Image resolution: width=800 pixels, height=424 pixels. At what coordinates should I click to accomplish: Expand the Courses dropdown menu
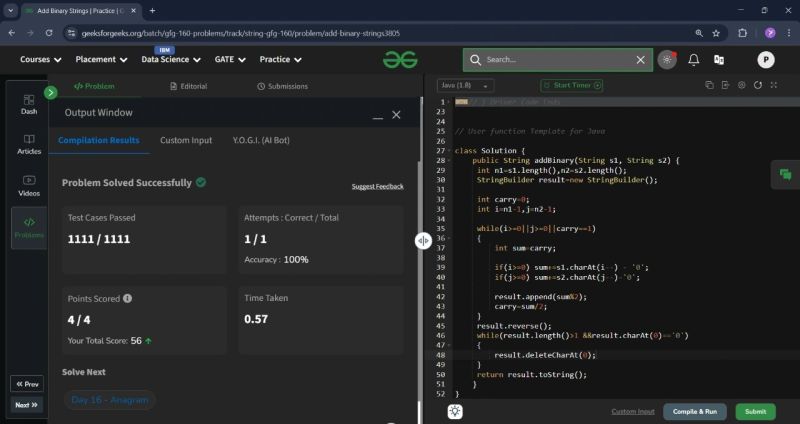(40, 60)
